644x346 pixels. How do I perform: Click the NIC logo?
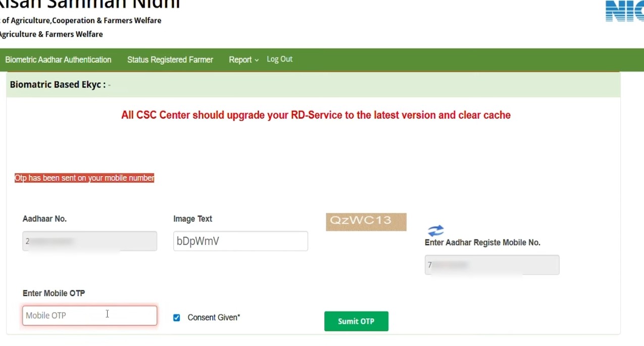625,11
